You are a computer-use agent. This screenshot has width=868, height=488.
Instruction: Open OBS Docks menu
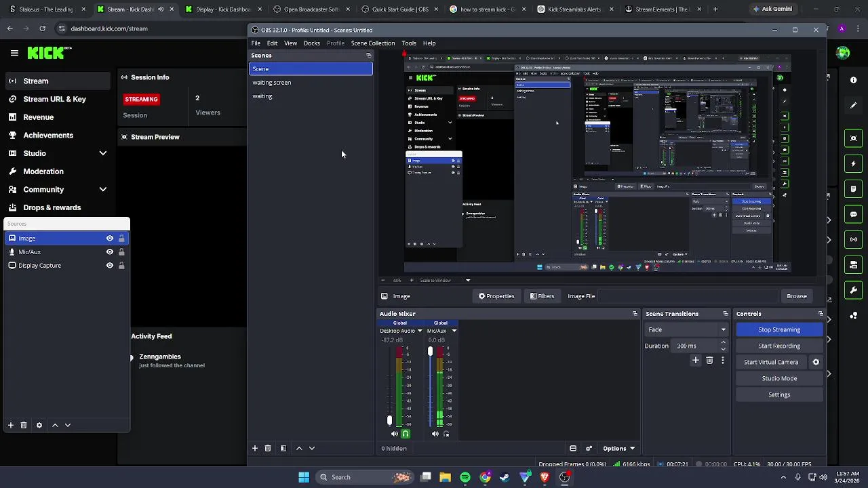(x=312, y=43)
